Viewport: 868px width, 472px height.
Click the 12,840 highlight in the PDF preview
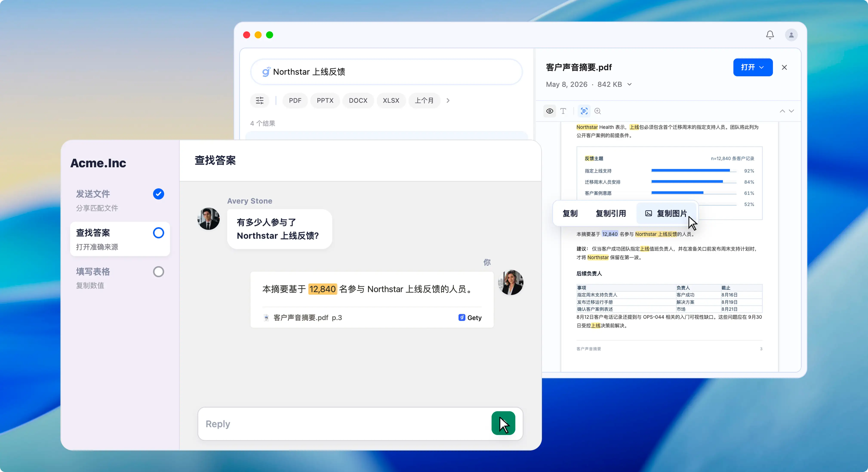click(x=610, y=234)
